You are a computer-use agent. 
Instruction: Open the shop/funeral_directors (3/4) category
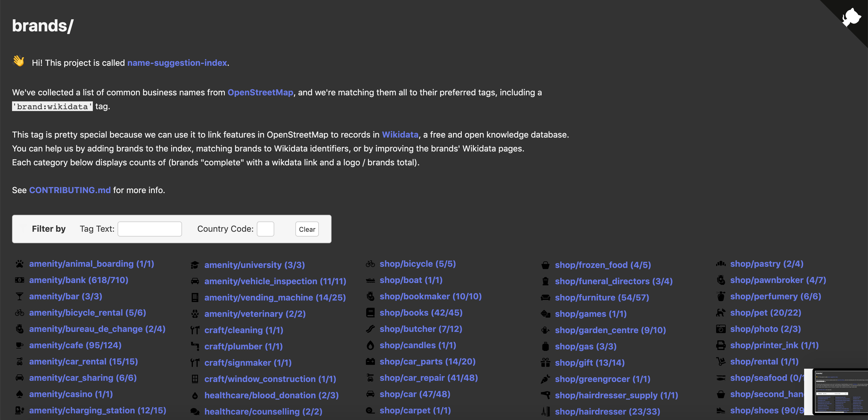(x=614, y=281)
